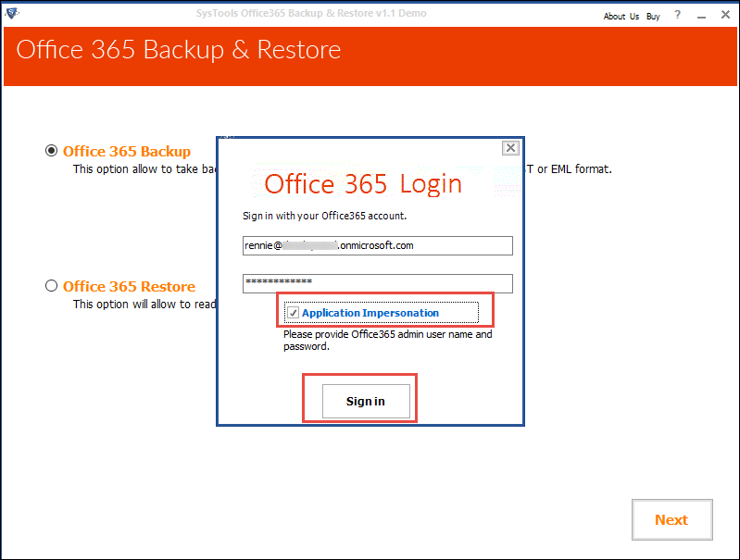Click the Office 365 Restore heading

coord(129,286)
